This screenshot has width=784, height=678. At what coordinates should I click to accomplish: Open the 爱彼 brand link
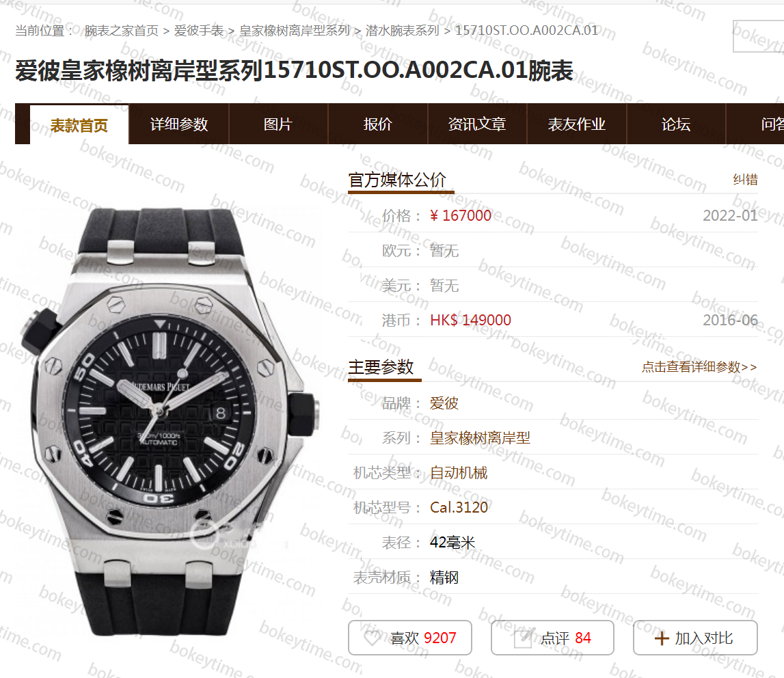(x=444, y=403)
